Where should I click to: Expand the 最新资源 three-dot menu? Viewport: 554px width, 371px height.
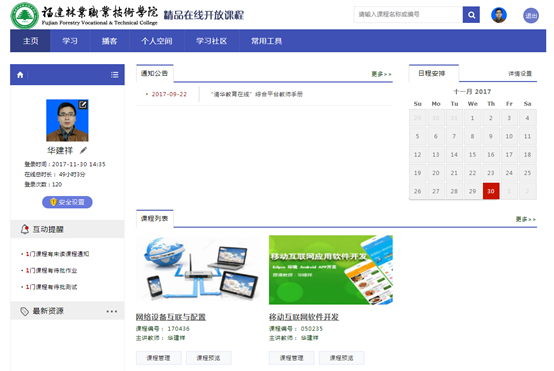(112, 311)
